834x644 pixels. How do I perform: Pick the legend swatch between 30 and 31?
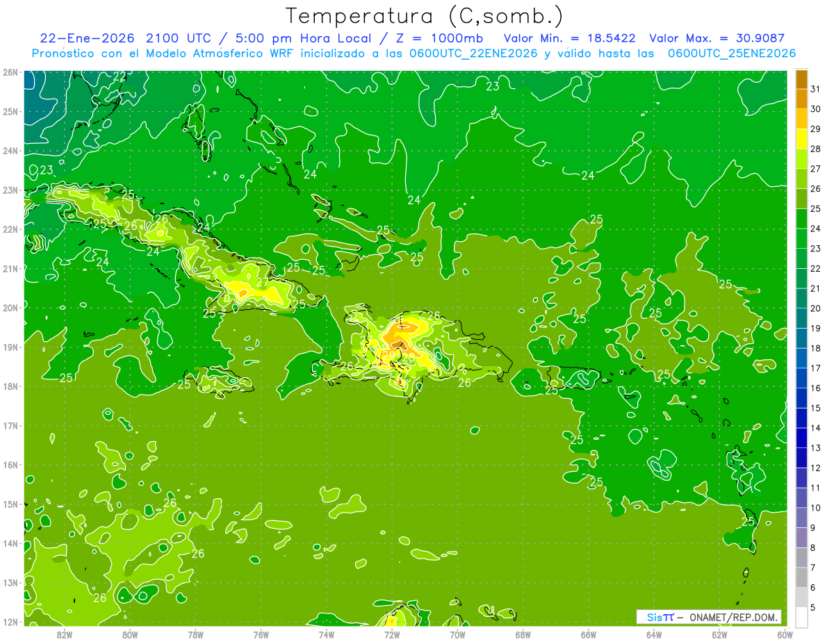(801, 98)
